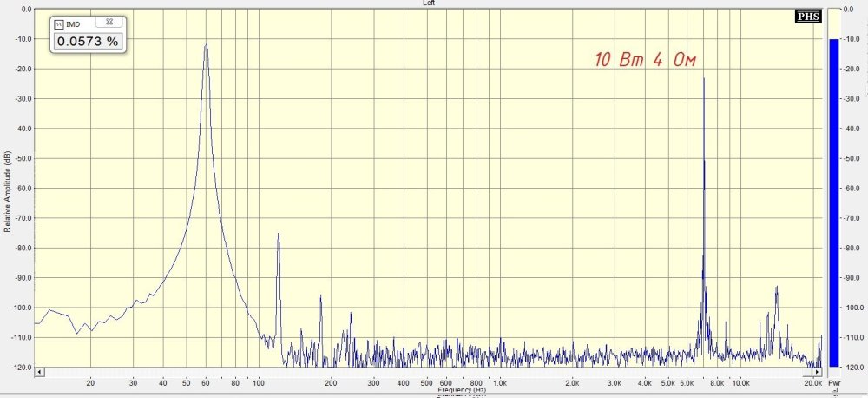Click the blue Pwr level meter bar
Screen dimensions: 868x398
pos(833,202)
